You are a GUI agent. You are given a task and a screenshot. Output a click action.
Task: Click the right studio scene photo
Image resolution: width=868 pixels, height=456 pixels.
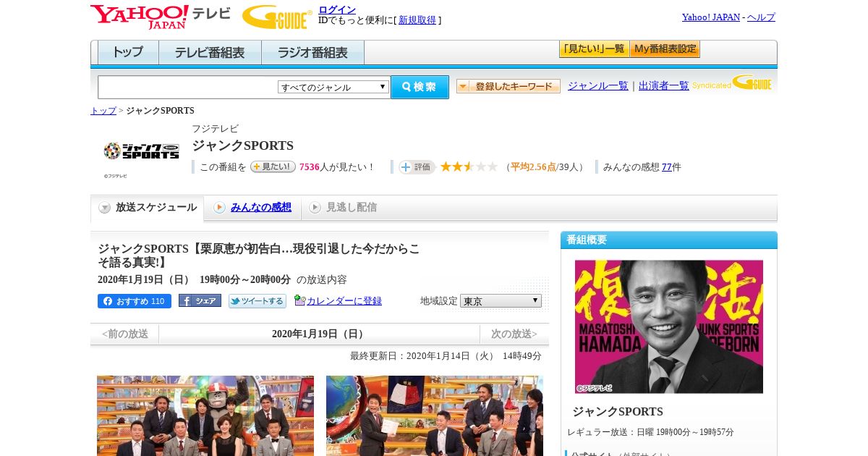435,415
